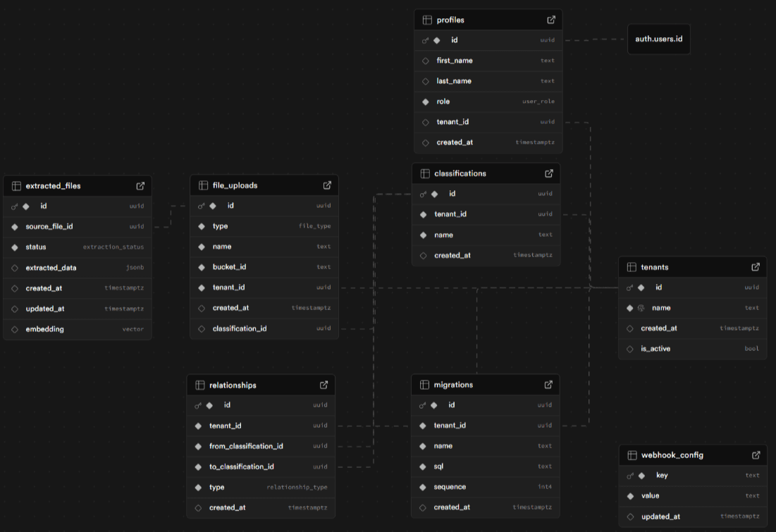Open the migrations table via its link icon
The height and width of the screenshot is (532, 776).
pyautogui.click(x=548, y=385)
